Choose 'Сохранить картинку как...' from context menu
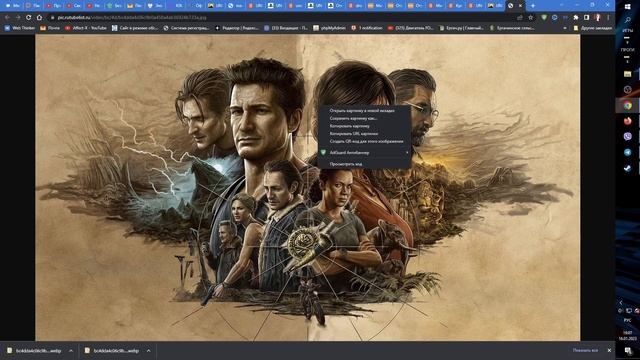The width and height of the screenshot is (640, 360). (364, 118)
